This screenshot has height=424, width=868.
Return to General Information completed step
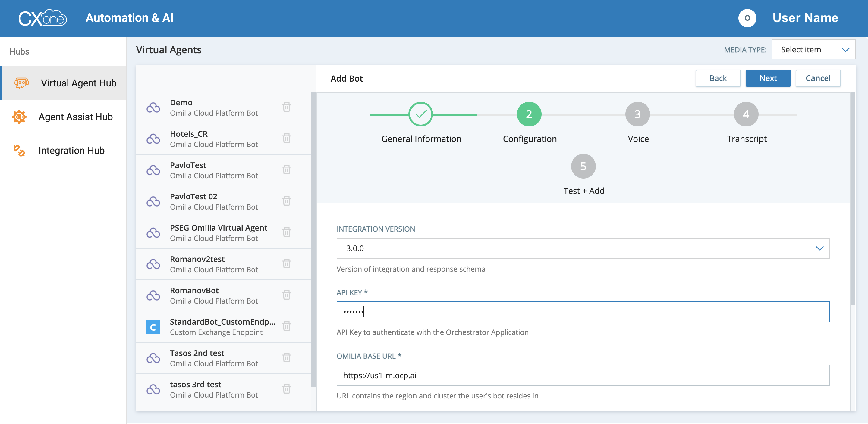(x=420, y=114)
